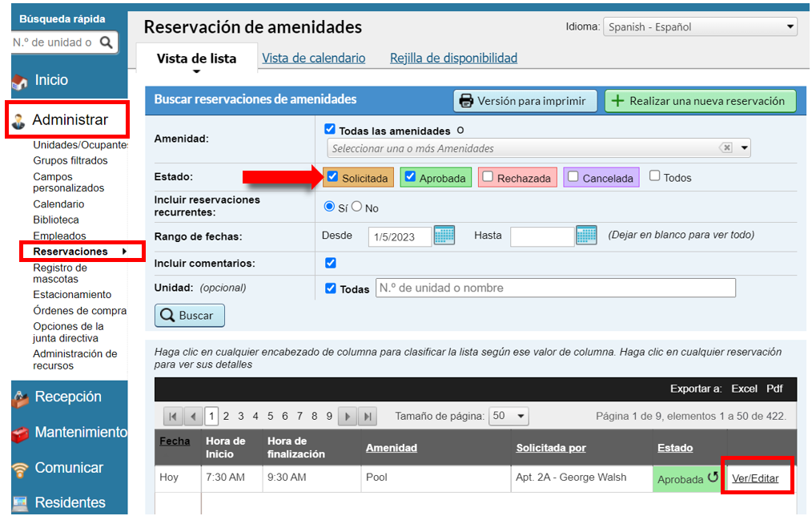Open the Idioma language dropdown
Screen dimensions: 812x520
[x=700, y=26]
